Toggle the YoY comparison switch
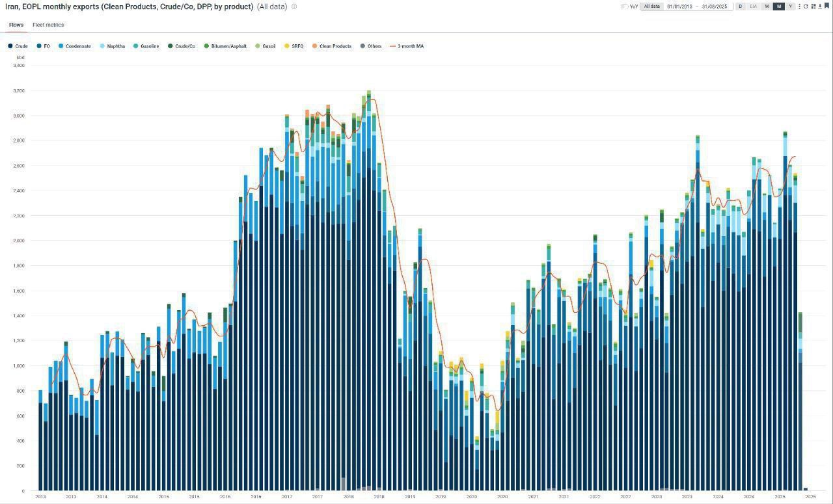 click(x=624, y=7)
